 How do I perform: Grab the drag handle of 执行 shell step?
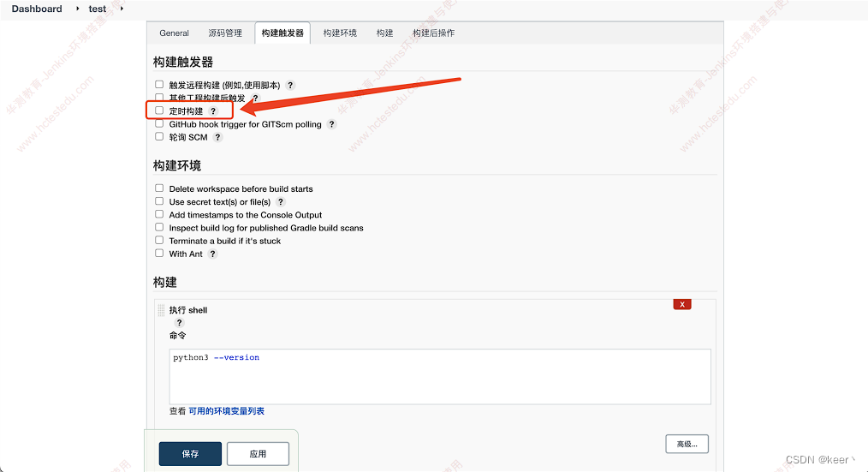161,310
